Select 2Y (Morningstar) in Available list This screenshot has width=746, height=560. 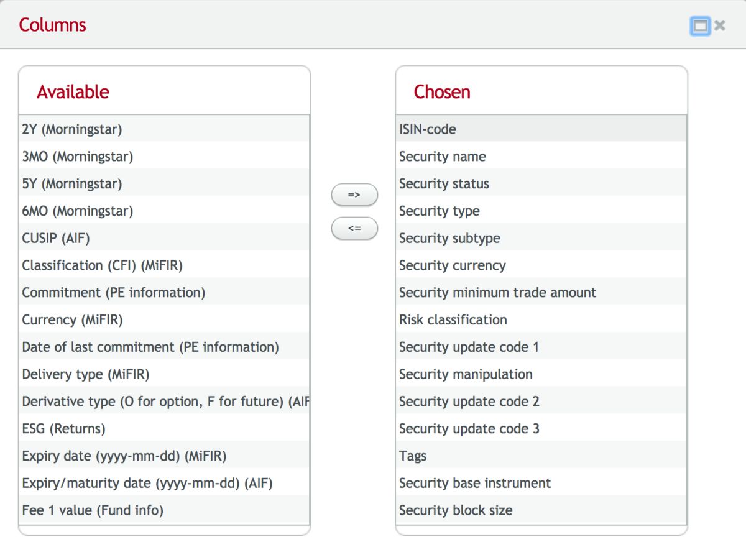[x=72, y=129]
